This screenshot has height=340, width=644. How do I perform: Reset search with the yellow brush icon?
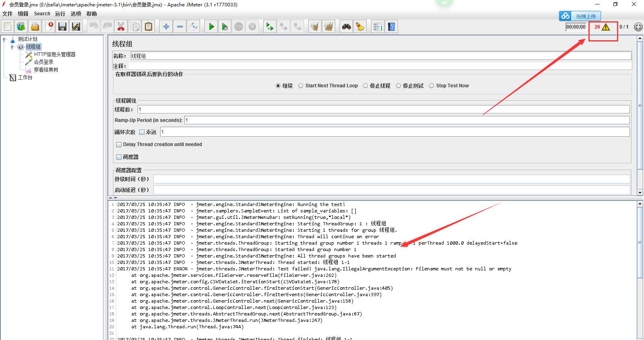coord(360,27)
